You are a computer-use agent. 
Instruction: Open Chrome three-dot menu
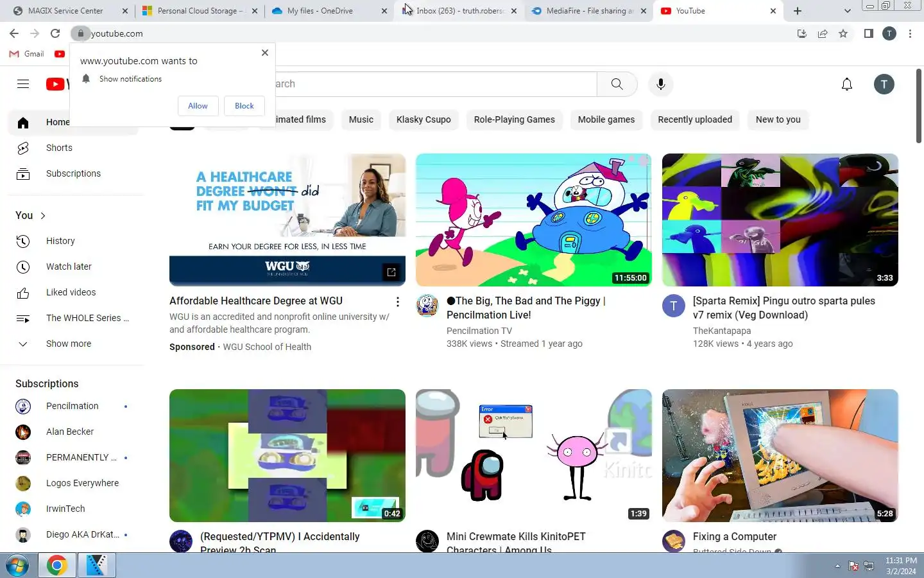click(910, 33)
